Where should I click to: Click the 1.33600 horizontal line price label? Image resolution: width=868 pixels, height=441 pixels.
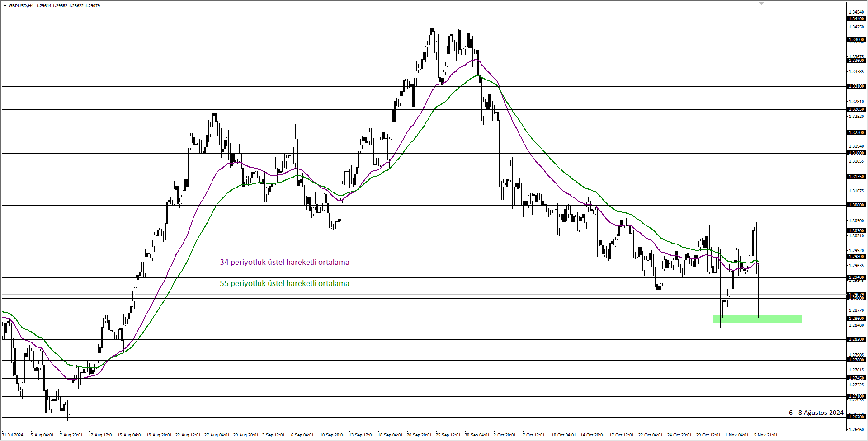point(856,61)
